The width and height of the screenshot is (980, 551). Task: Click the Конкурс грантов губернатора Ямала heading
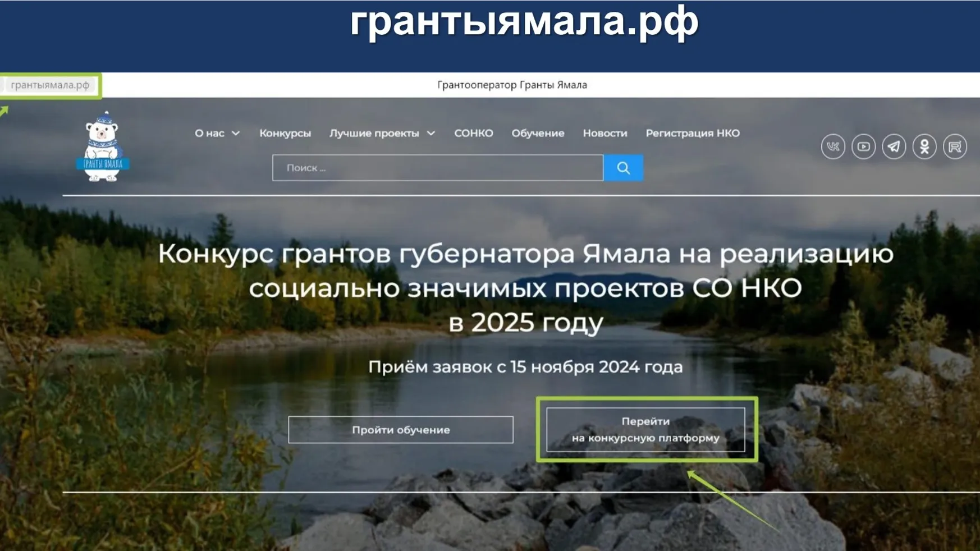coord(525,288)
